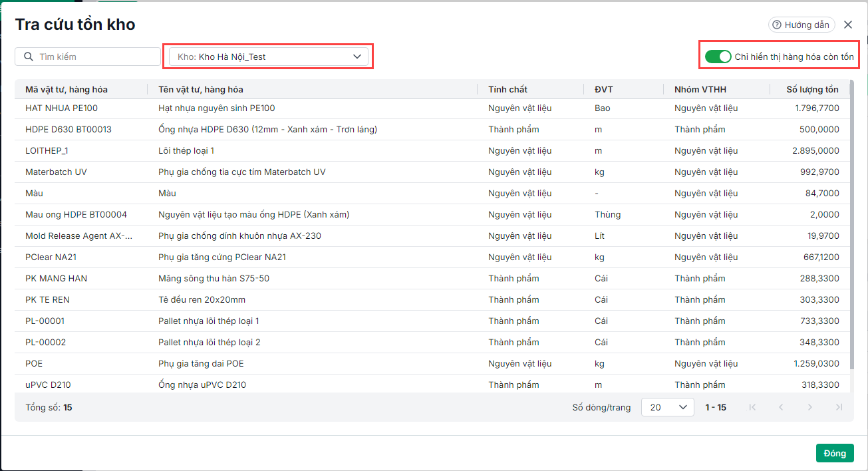Select row Materbatch UV code
Screen dimensions: 868x471
pos(56,172)
